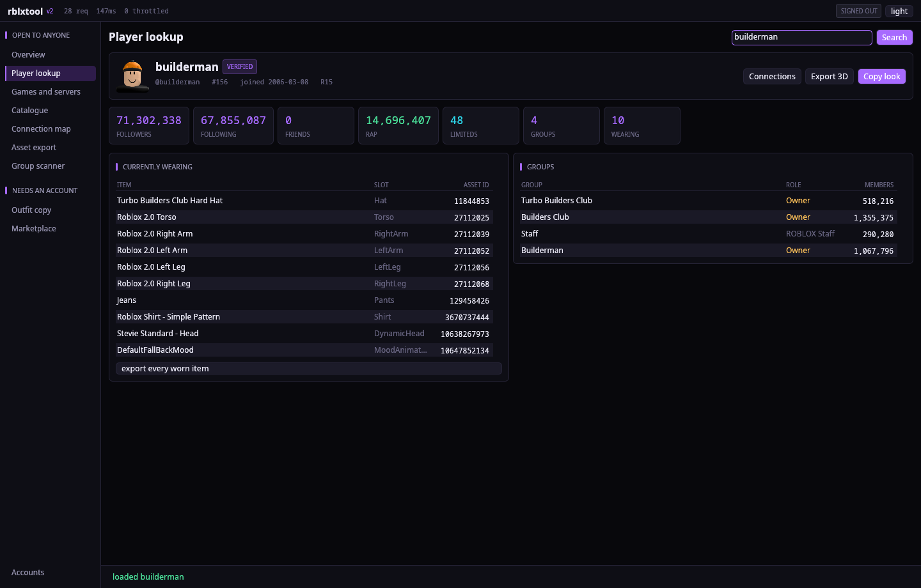Open the Connection map page
The width and height of the screenshot is (921, 588).
click(51, 129)
